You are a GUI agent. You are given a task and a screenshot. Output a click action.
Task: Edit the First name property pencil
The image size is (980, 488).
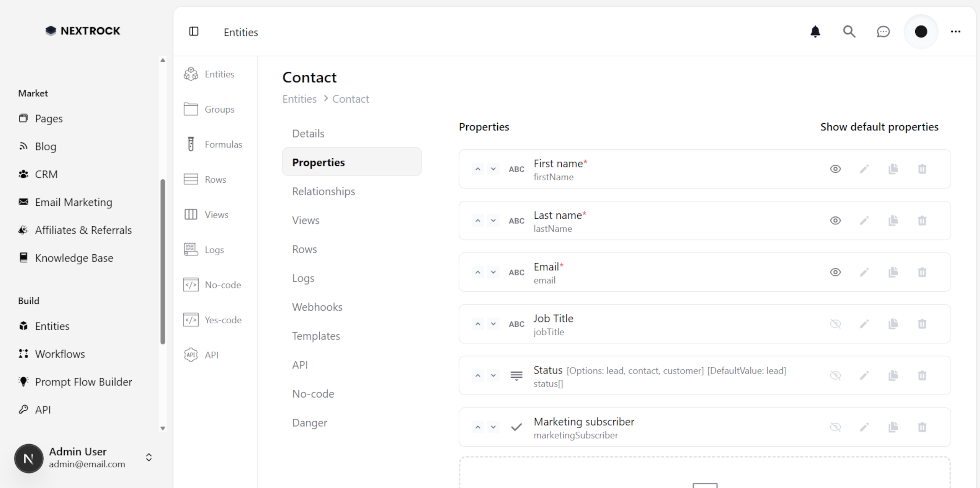(x=864, y=169)
